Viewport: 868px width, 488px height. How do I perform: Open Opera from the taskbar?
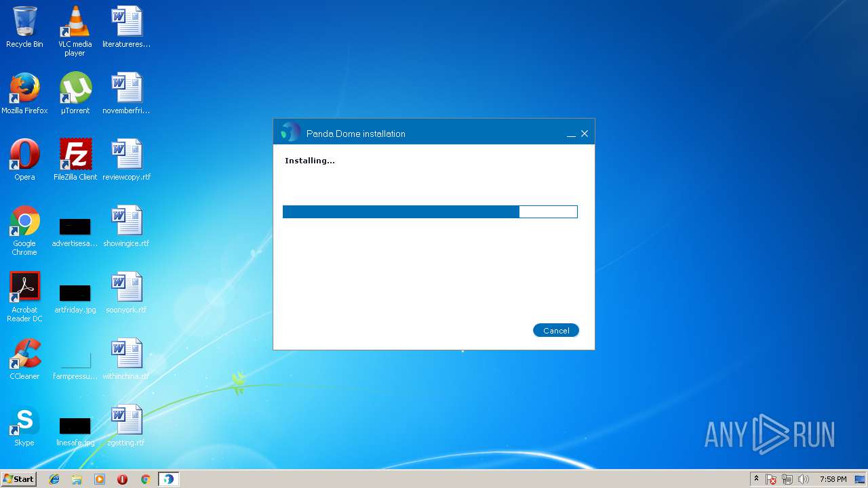122,479
